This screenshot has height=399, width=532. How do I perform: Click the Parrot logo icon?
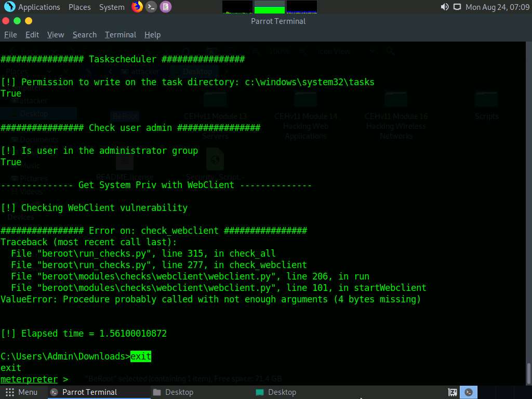pyautogui.click(x=9, y=7)
